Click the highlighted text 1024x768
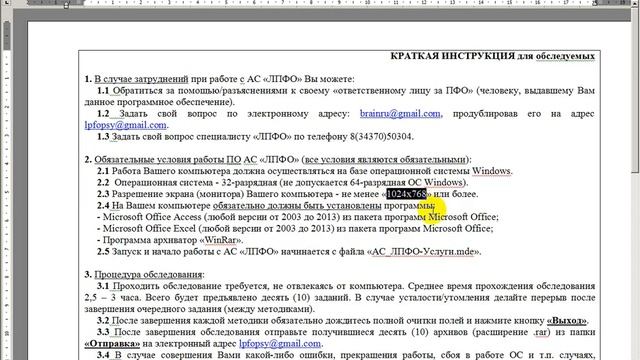Image resolution: width=640 pixels, height=360 pixels. point(406,194)
